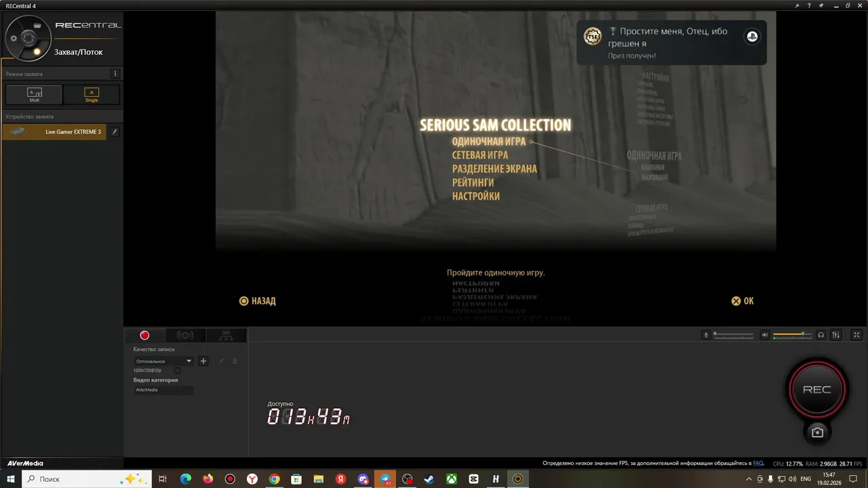Click ОК in game preview
868x488 pixels.
743,301
